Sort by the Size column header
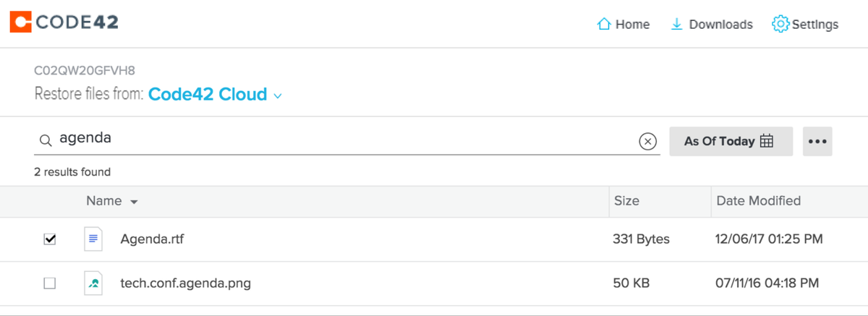 pos(626,201)
